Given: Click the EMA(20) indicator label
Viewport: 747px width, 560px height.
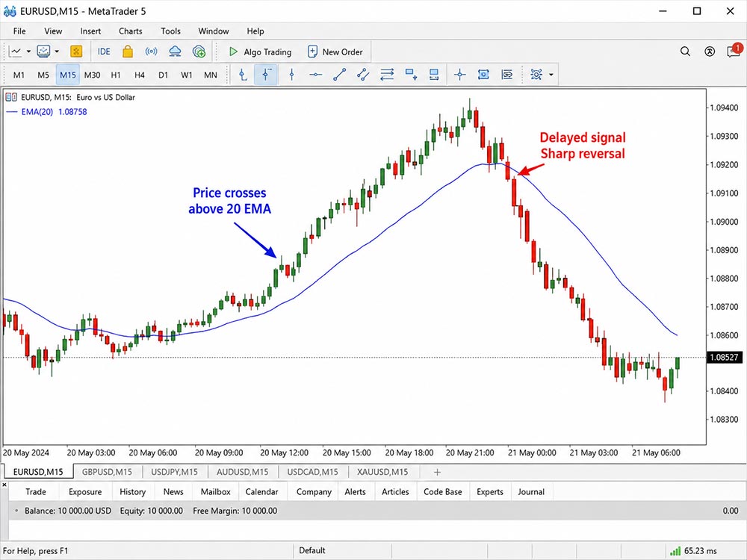Looking at the screenshot, I should point(46,112).
